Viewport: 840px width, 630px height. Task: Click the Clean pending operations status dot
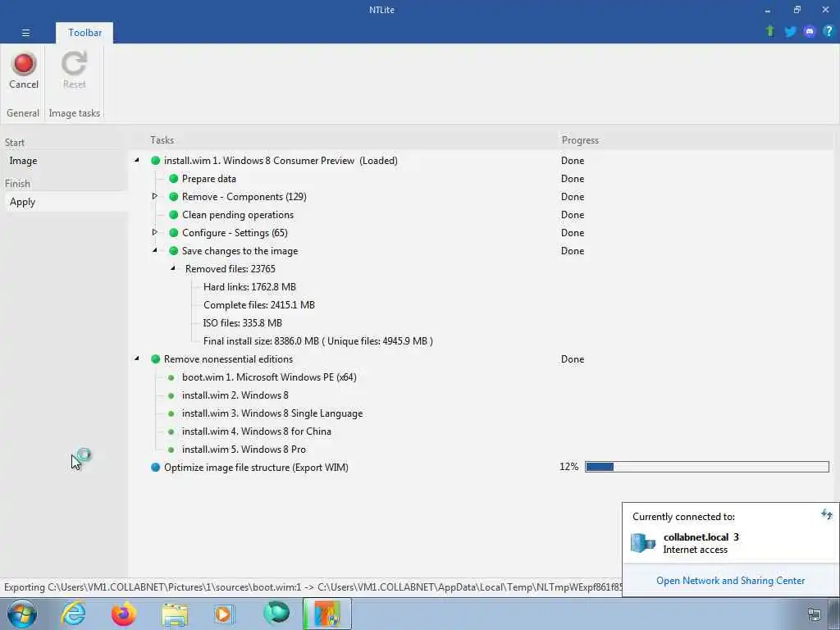[174, 215]
